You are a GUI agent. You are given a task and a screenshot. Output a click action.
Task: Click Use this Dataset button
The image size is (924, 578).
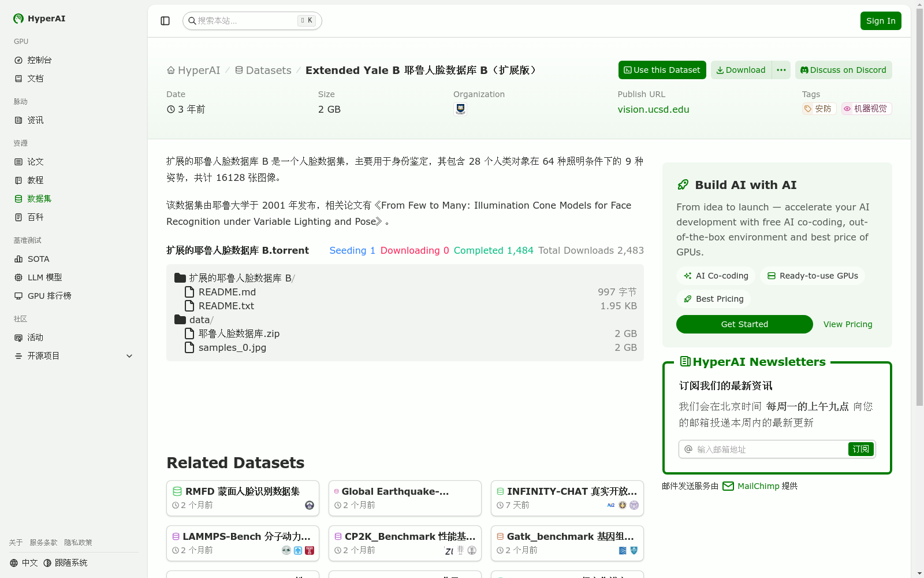click(662, 70)
